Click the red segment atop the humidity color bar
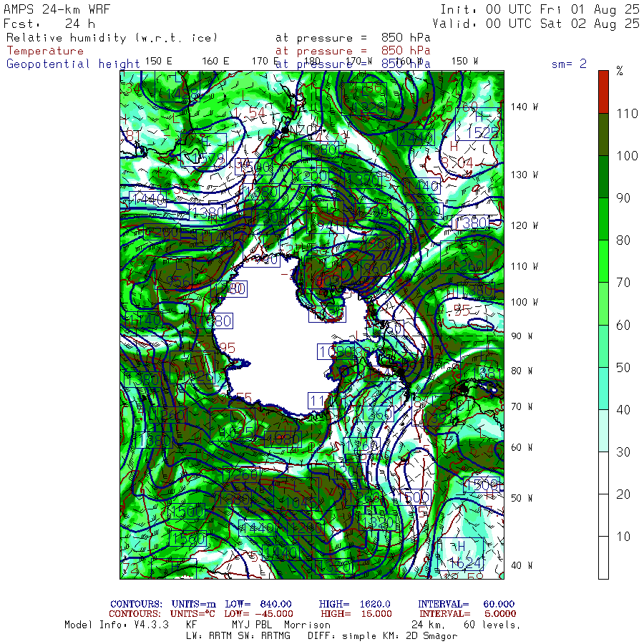644x644 pixels. point(603,92)
